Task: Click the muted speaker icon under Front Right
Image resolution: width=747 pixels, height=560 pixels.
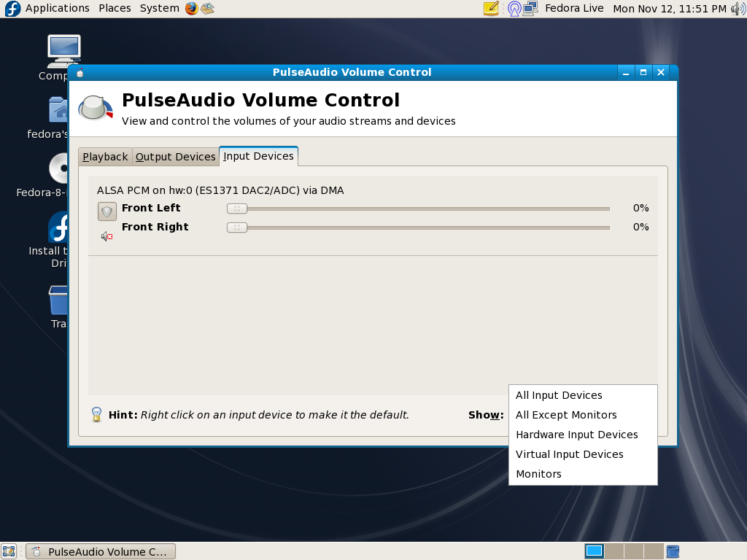Action: pyautogui.click(x=107, y=236)
